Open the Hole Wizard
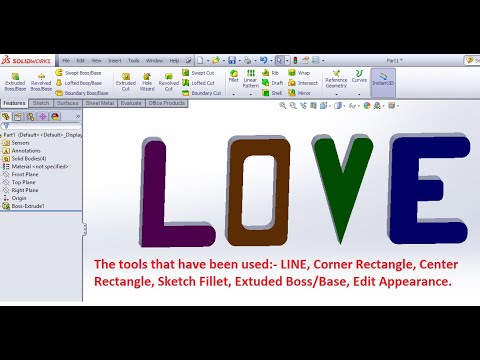480x360 pixels. pos(147,82)
